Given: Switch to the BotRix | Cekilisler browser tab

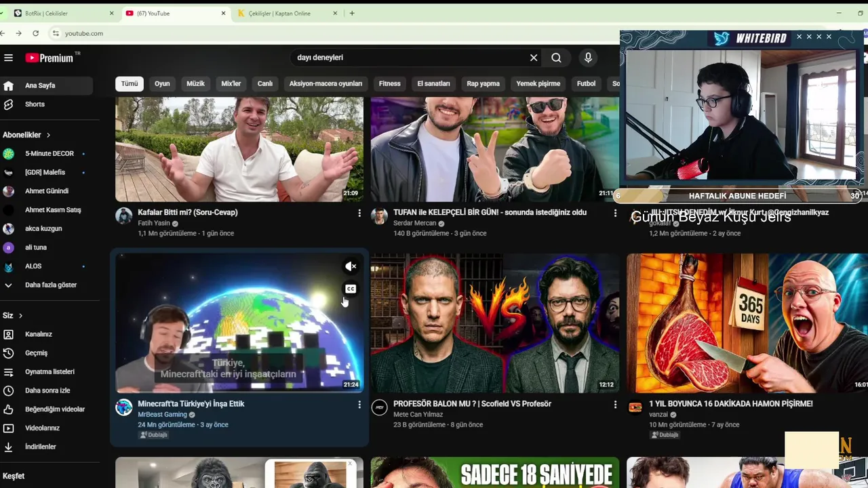Looking at the screenshot, I should pos(64,14).
